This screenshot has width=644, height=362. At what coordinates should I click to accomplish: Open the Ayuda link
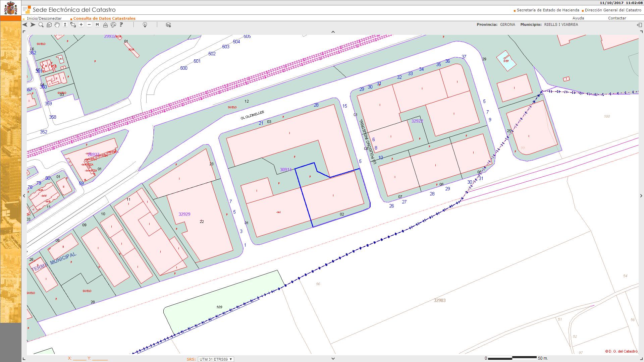coord(578,18)
